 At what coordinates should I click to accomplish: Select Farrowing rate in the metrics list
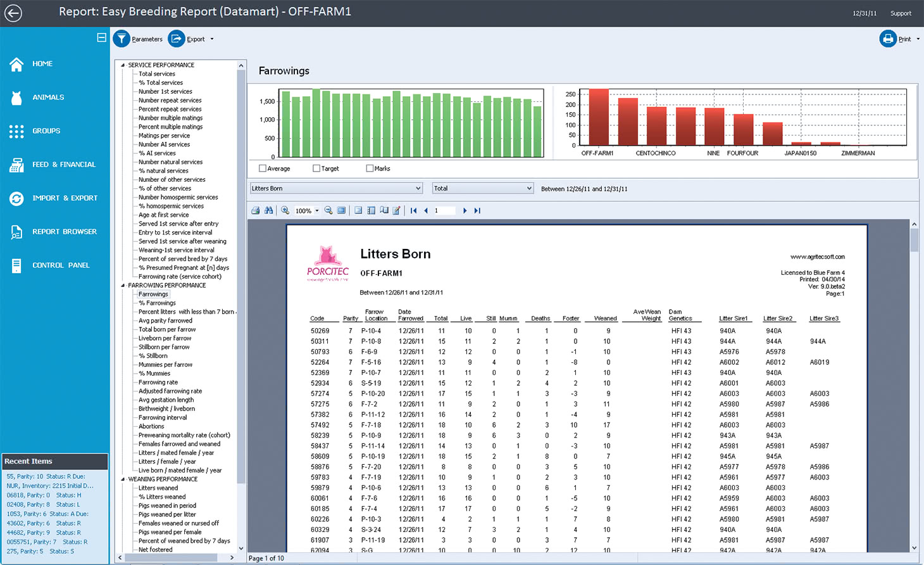157,383
